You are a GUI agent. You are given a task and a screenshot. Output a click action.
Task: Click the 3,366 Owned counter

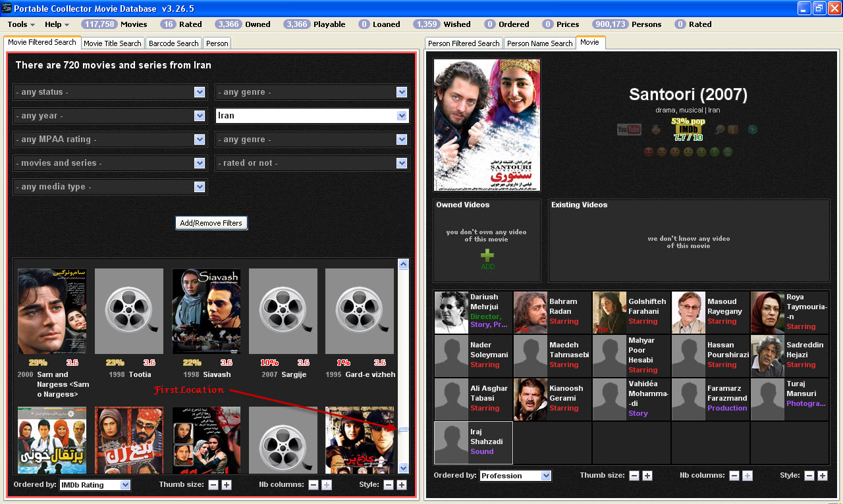point(242,24)
